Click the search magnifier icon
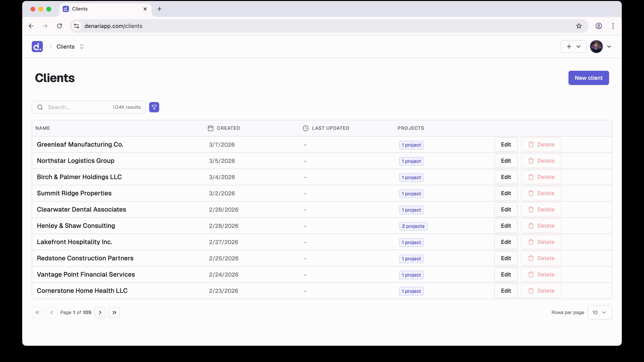 (40, 107)
